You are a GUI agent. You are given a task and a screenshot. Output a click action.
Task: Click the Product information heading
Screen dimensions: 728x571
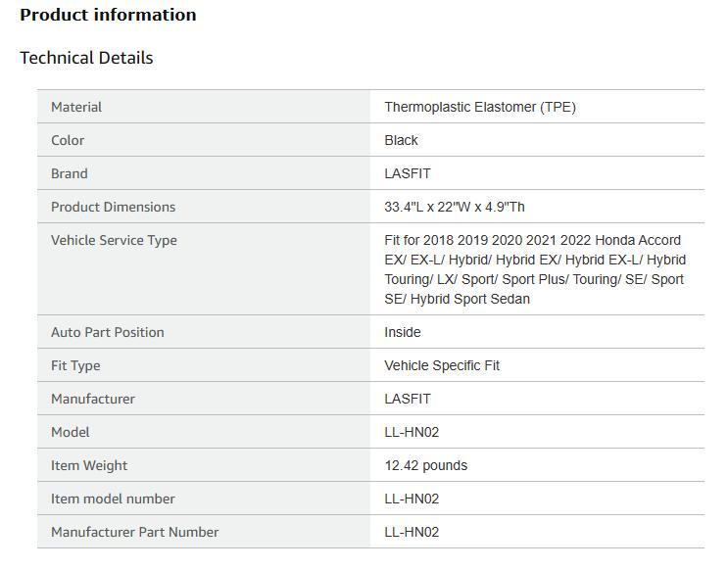click(108, 15)
